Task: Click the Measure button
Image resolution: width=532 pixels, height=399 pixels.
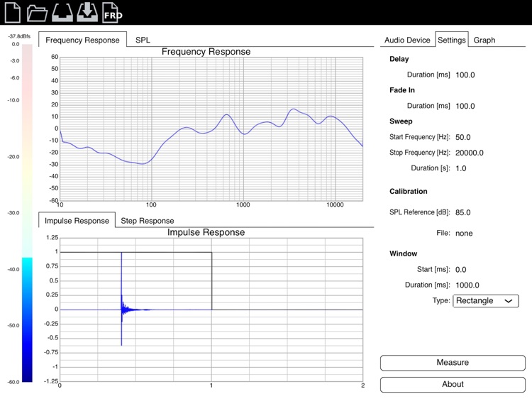Action: coord(453,363)
